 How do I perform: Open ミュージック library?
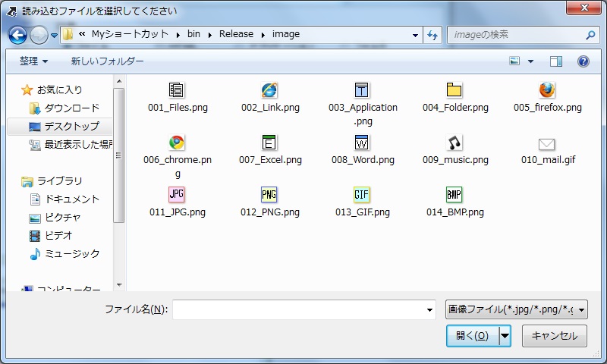click(x=64, y=254)
